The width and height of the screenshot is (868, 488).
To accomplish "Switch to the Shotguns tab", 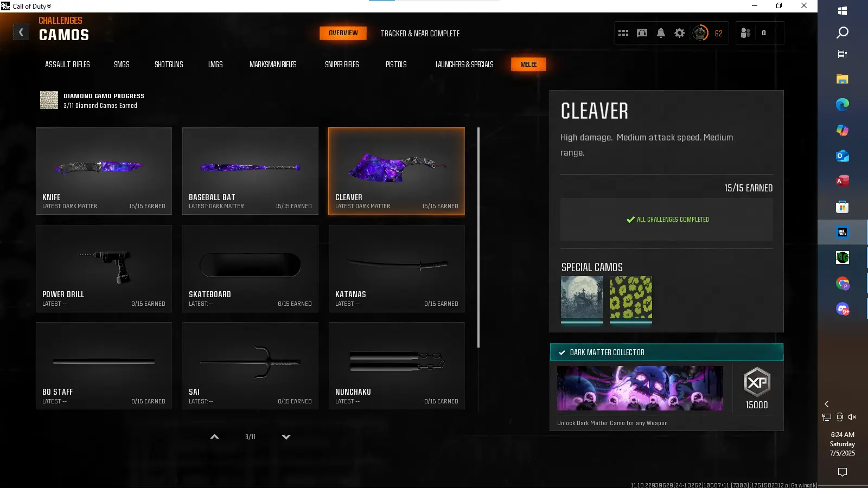I will [x=169, y=65].
